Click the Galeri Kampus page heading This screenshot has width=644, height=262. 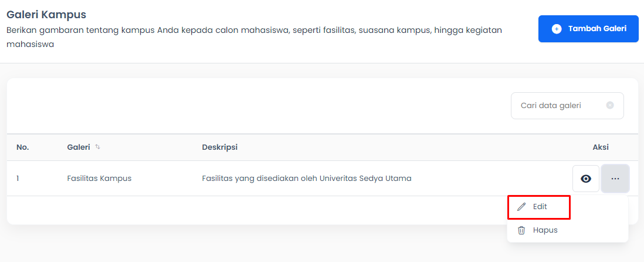coord(46,15)
